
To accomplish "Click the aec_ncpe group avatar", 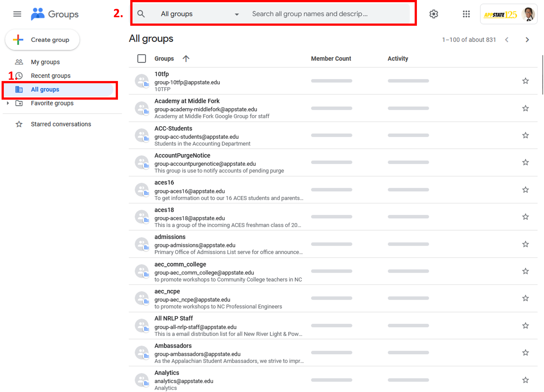I will [x=142, y=298].
